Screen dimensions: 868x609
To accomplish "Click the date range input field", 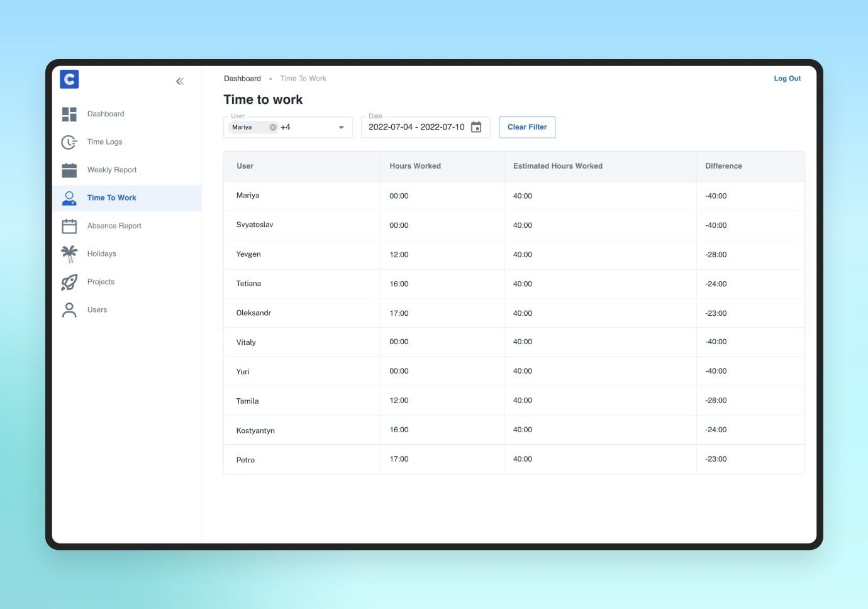I will [x=416, y=127].
